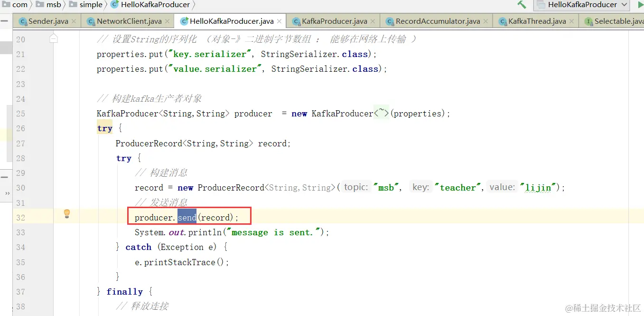Click the class icon on NetworkClient.java tab

click(91, 21)
